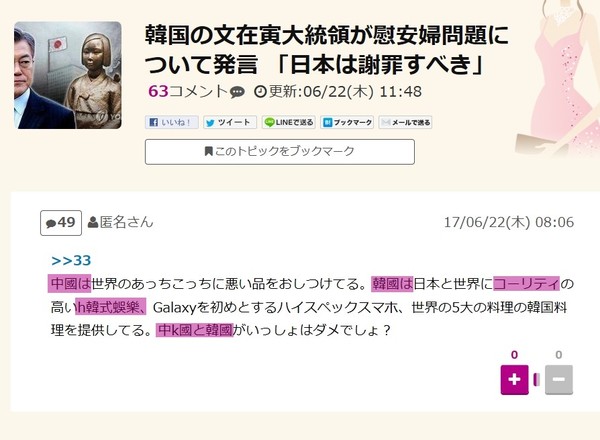Click the pink dress illustration banner

[558, 78]
